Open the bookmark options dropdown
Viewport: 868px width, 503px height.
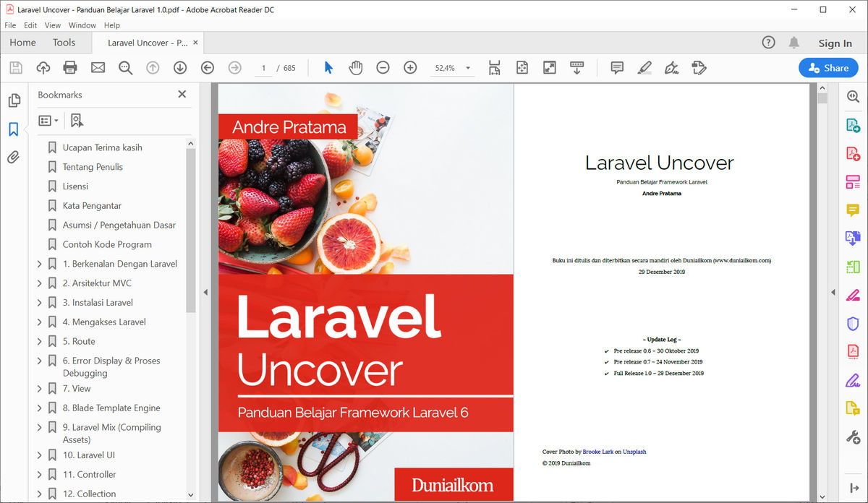click(x=48, y=121)
